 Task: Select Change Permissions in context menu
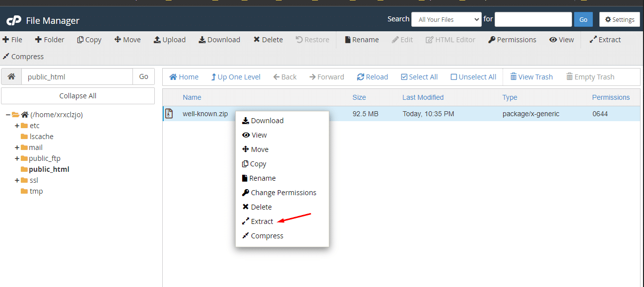283,193
